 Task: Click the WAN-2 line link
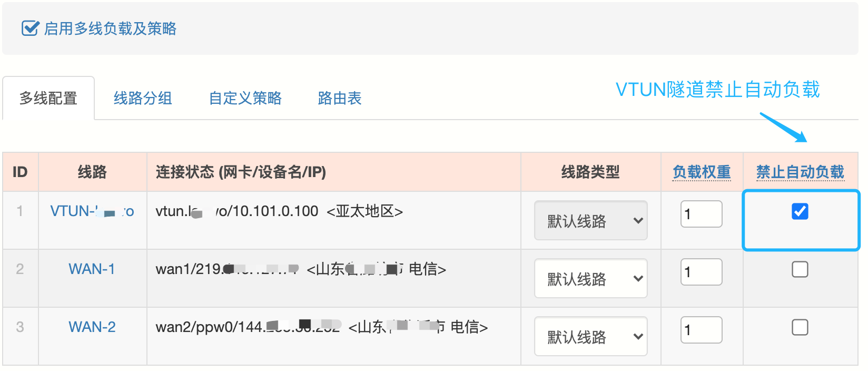click(92, 327)
